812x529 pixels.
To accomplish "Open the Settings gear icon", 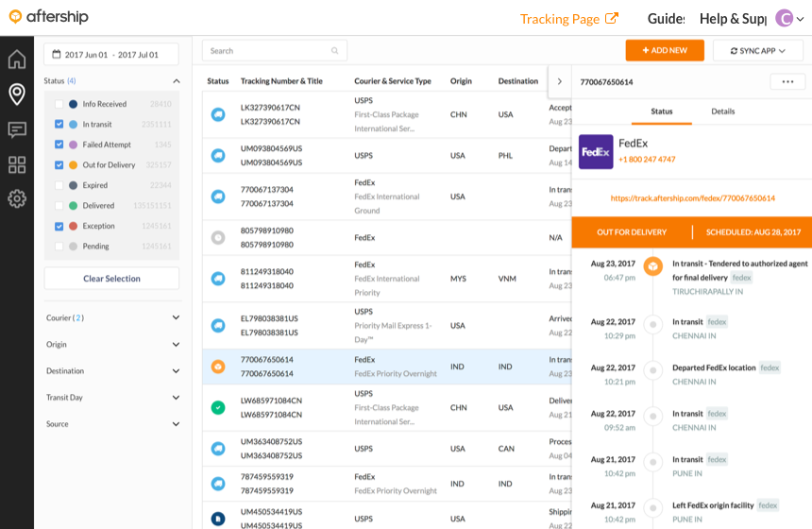I will coord(17,198).
